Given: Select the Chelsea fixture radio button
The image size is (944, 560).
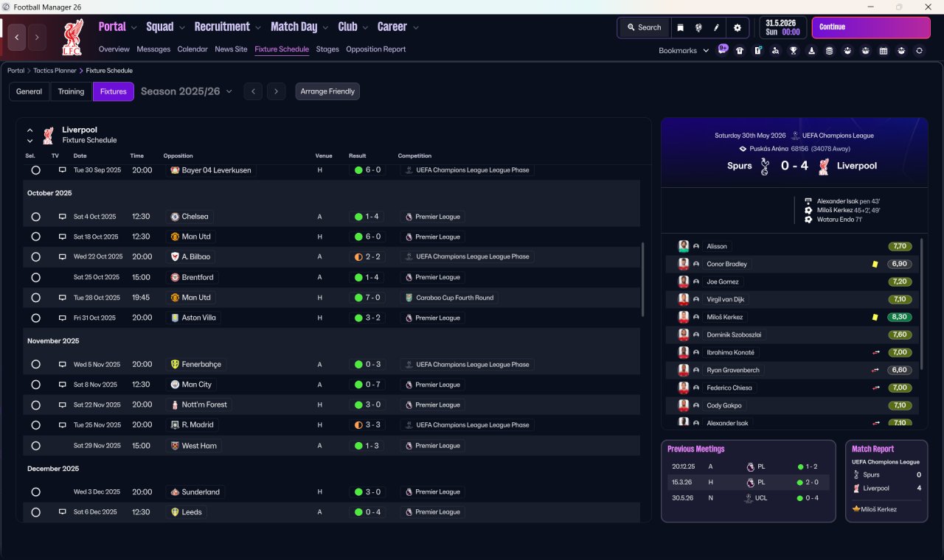Looking at the screenshot, I should (x=35, y=217).
